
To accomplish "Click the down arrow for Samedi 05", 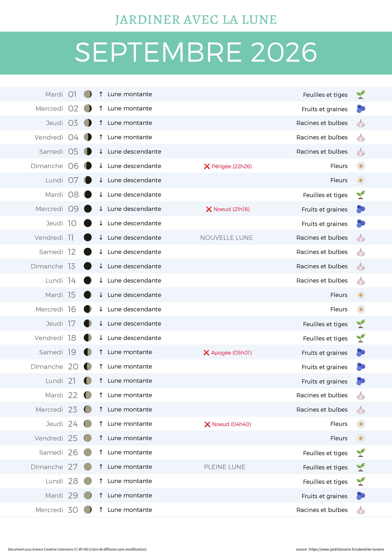I will 101,151.
